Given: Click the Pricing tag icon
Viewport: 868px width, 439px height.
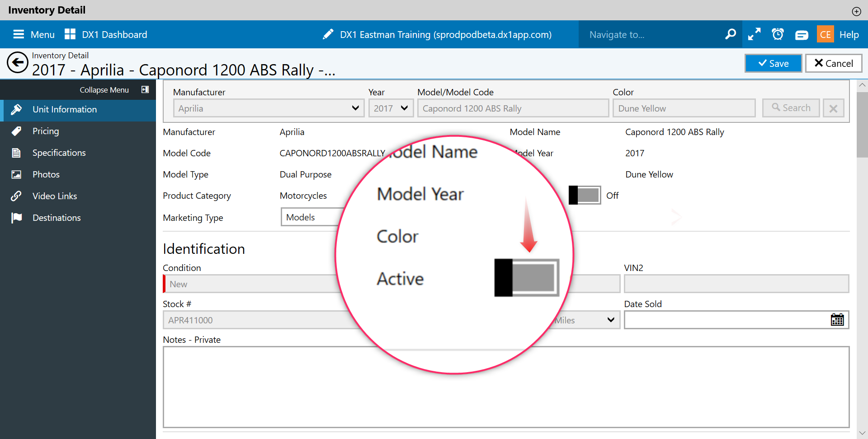Looking at the screenshot, I should click(x=16, y=131).
